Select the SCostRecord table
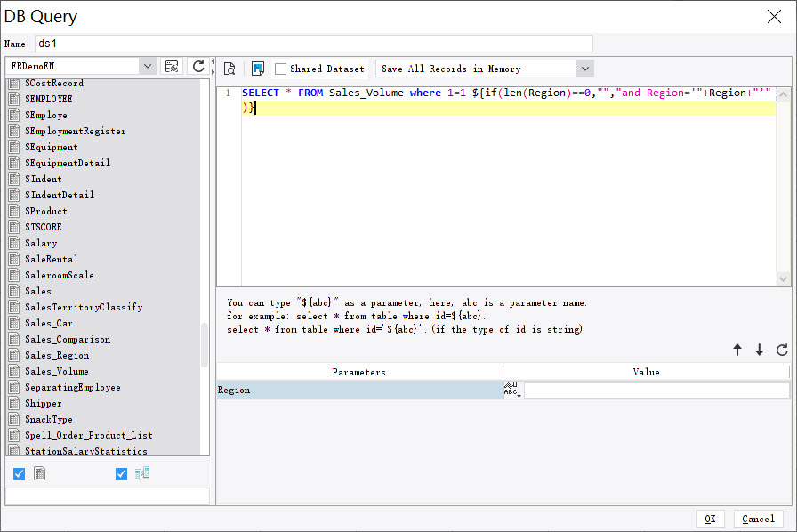Image resolution: width=797 pixels, height=532 pixels. point(54,83)
